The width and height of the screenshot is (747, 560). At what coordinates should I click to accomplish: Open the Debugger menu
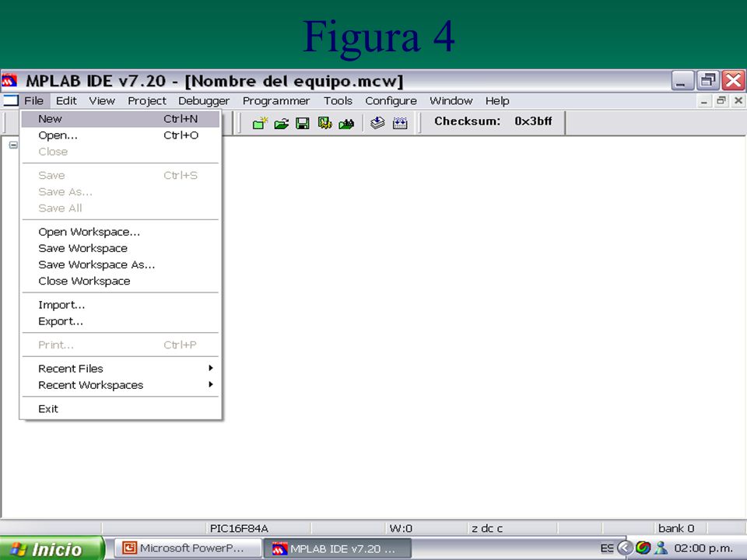pyautogui.click(x=204, y=101)
